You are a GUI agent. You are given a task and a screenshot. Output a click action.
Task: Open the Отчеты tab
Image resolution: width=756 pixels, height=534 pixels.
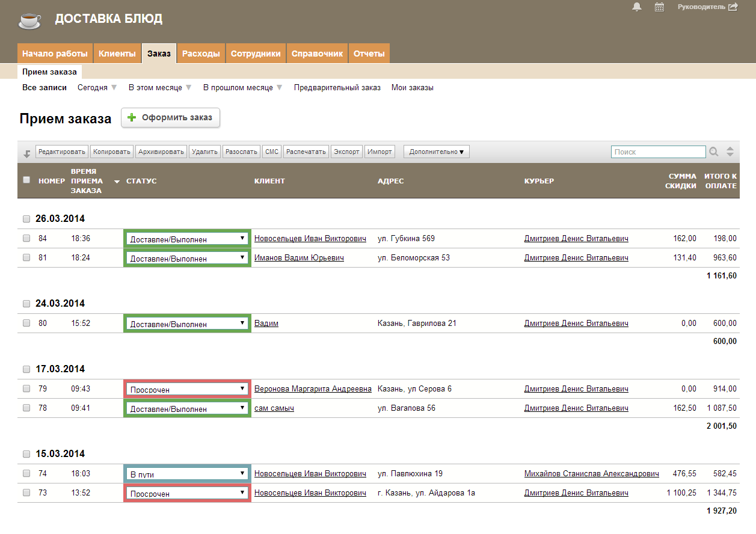point(369,54)
